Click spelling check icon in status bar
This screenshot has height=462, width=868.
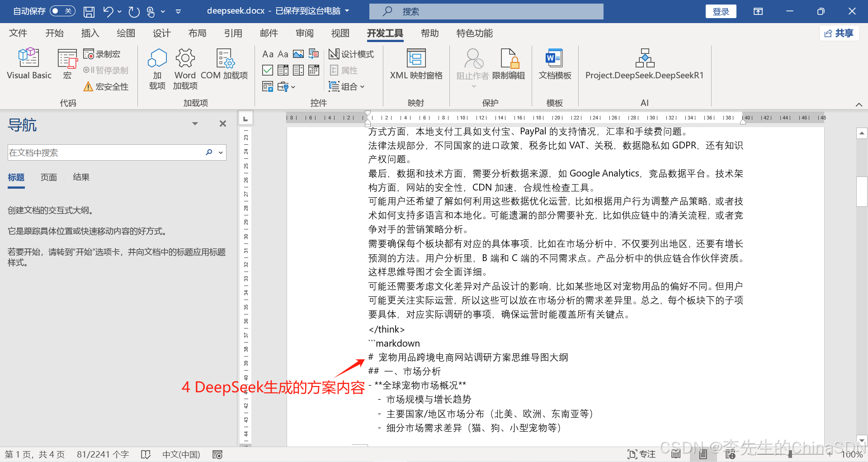point(146,454)
